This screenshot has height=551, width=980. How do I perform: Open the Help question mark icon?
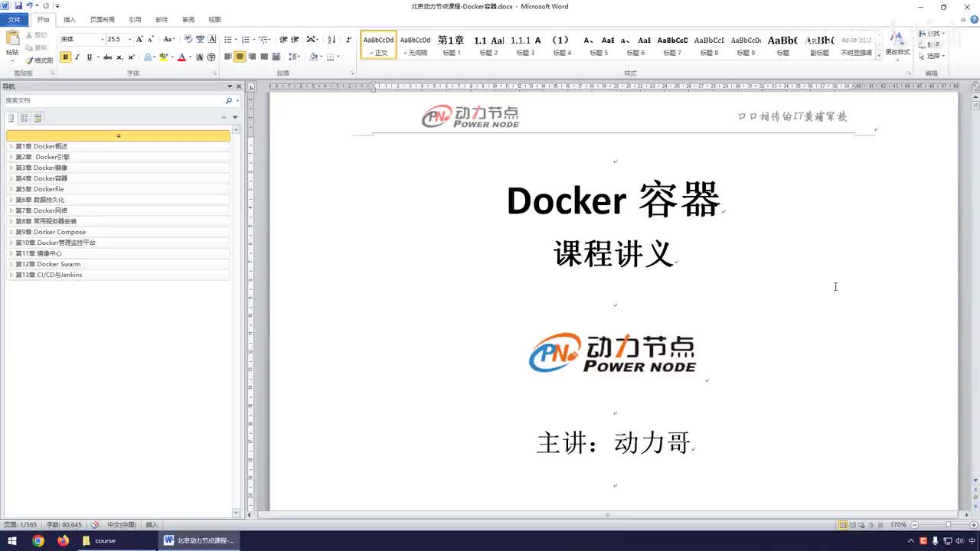(972, 20)
